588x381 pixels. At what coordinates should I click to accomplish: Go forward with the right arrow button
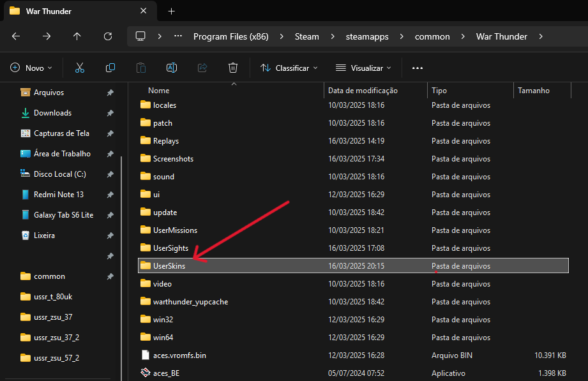47,36
